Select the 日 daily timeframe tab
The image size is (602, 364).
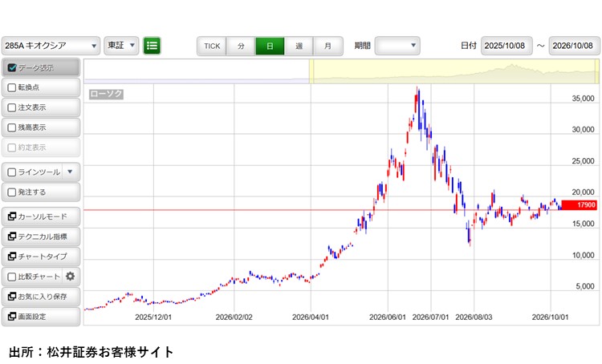pos(270,46)
